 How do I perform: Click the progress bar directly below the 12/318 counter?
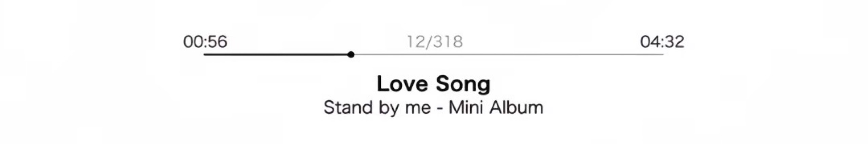(435, 54)
